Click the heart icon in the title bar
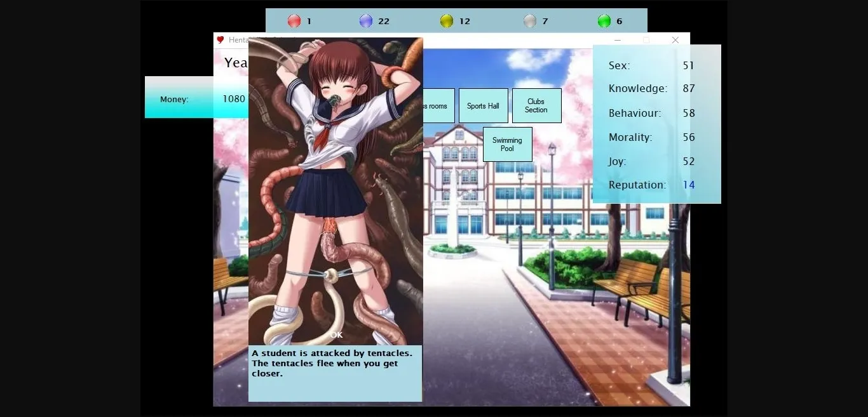Image resolution: width=868 pixels, height=417 pixels. tap(220, 39)
